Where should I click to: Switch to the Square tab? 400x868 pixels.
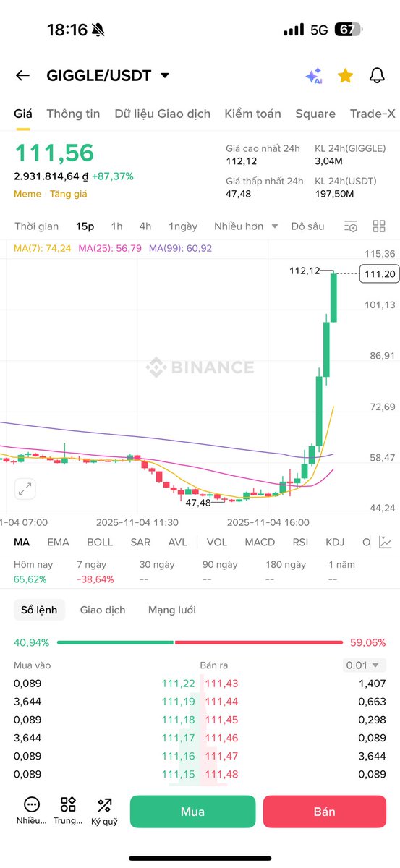pos(315,114)
